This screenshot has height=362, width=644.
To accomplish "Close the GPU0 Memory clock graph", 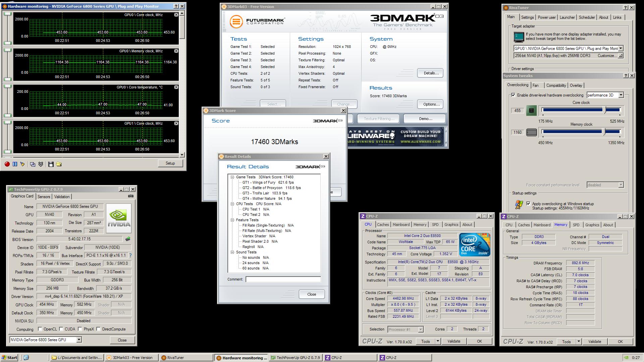I will click(176, 51).
